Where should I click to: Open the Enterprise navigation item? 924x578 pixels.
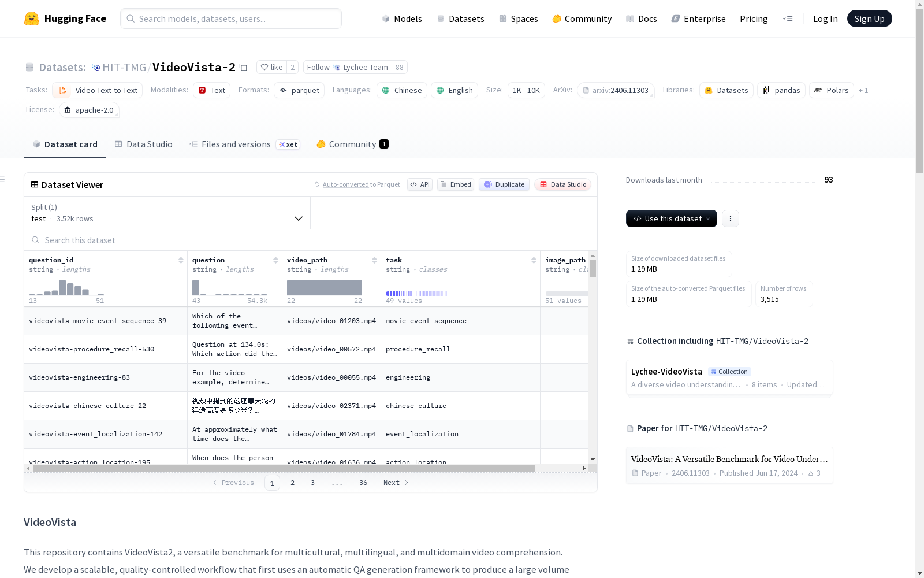[x=698, y=18]
